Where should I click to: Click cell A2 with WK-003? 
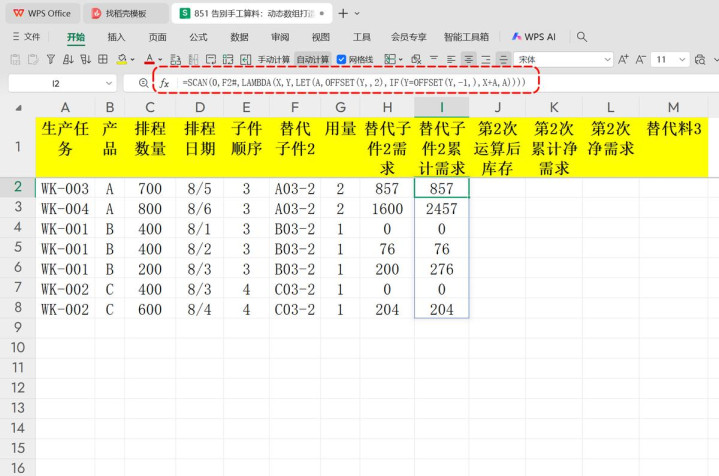point(65,188)
